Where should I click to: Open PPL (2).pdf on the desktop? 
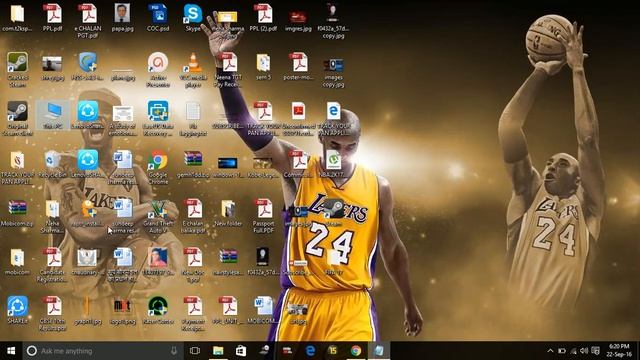coord(263,18)
